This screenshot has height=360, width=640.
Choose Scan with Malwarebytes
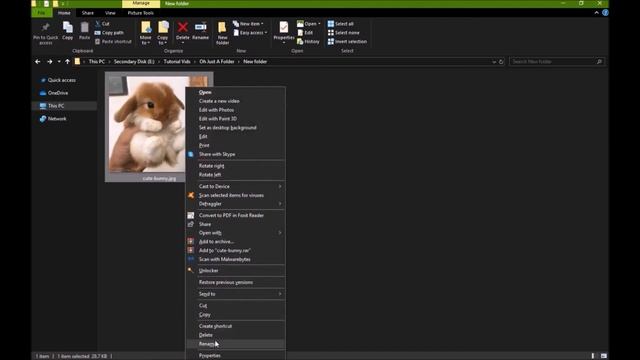point(236,260)
